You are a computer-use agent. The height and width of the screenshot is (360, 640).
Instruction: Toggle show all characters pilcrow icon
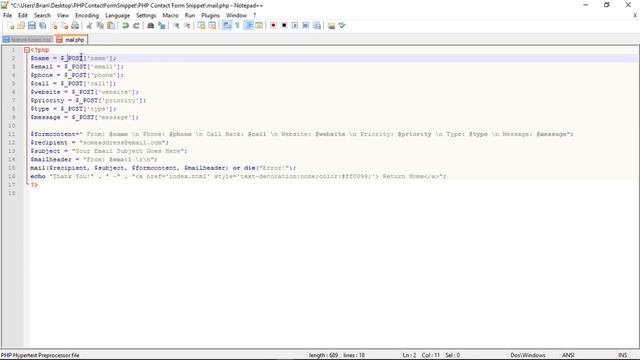click(x=237, y=26)
